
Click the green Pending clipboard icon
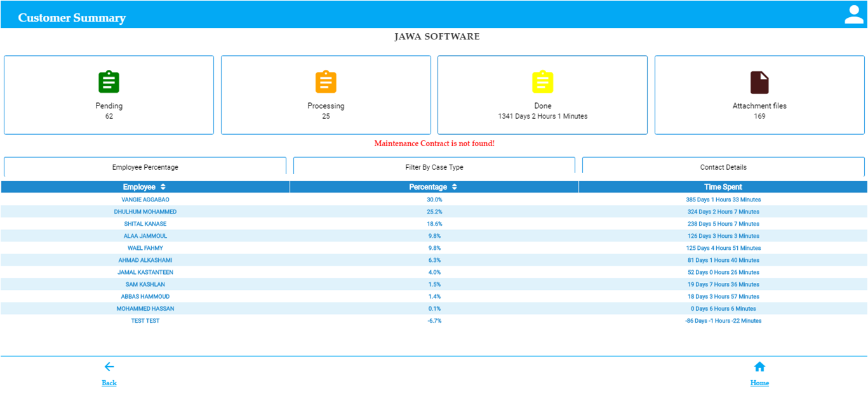click(x=109, y=82)
